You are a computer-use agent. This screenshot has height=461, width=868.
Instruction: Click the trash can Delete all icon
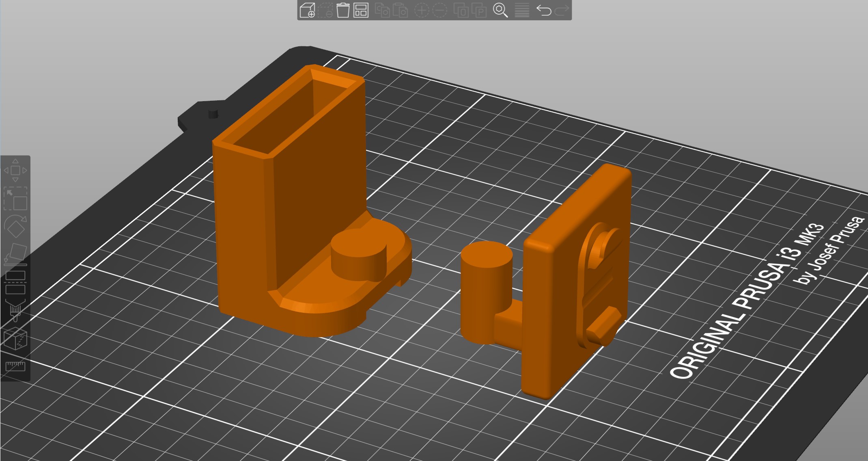[343, 10]
